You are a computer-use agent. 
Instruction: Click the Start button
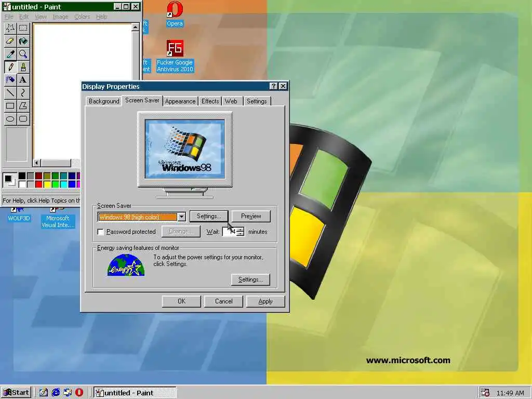pyautogui.click(x=16, y=393)
